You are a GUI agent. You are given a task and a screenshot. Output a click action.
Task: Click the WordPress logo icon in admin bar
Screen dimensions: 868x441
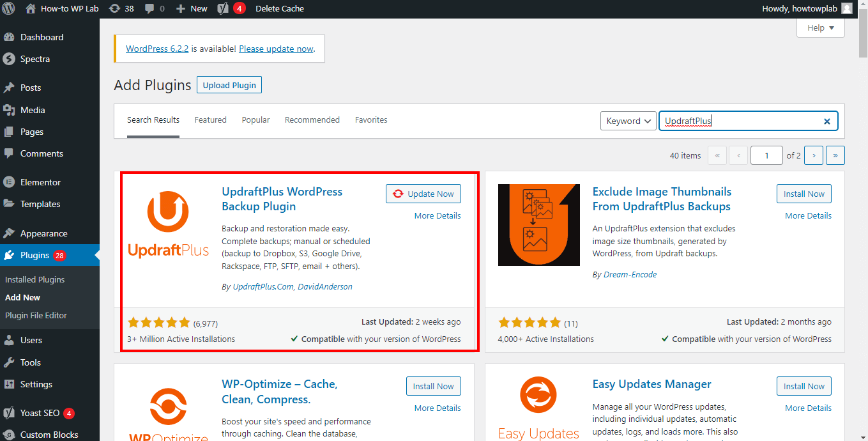(x=8, y=9)
